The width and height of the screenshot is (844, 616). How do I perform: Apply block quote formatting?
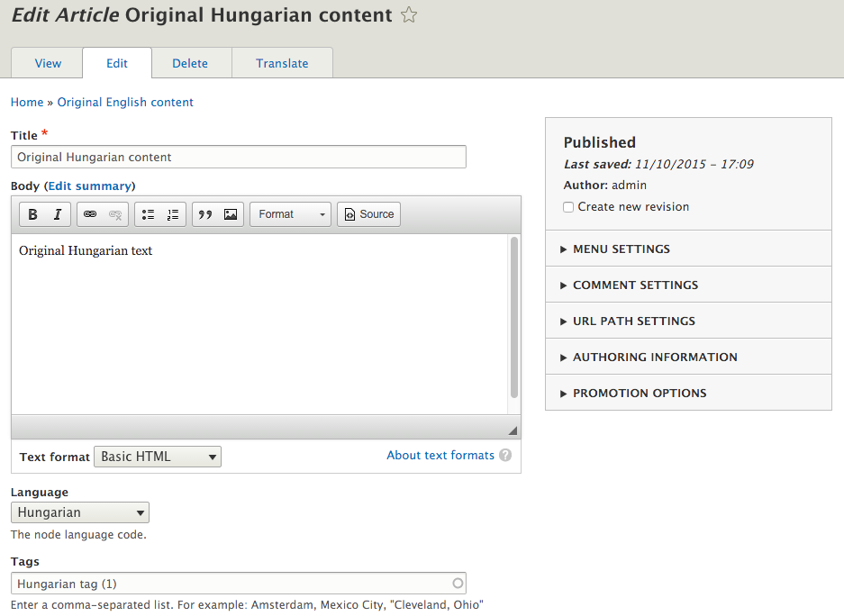tap(205, 214)
